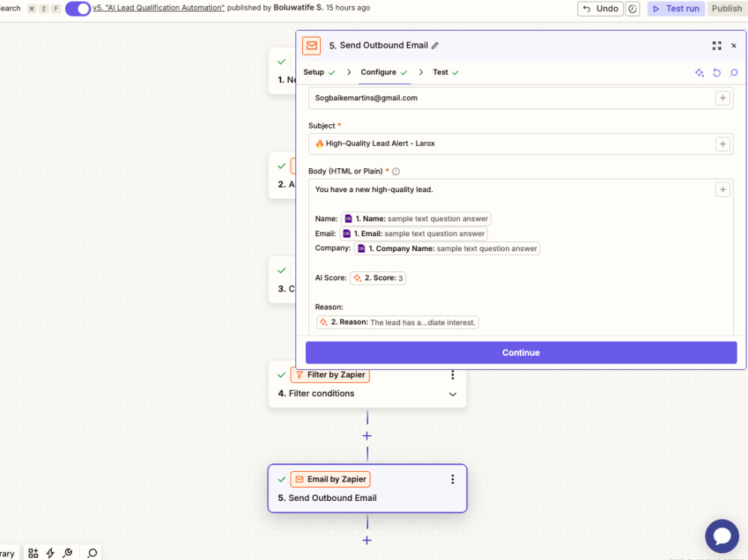Select step 5 Send Outbound Email card
Screen dimensions: 748x560
coord(367,488)
